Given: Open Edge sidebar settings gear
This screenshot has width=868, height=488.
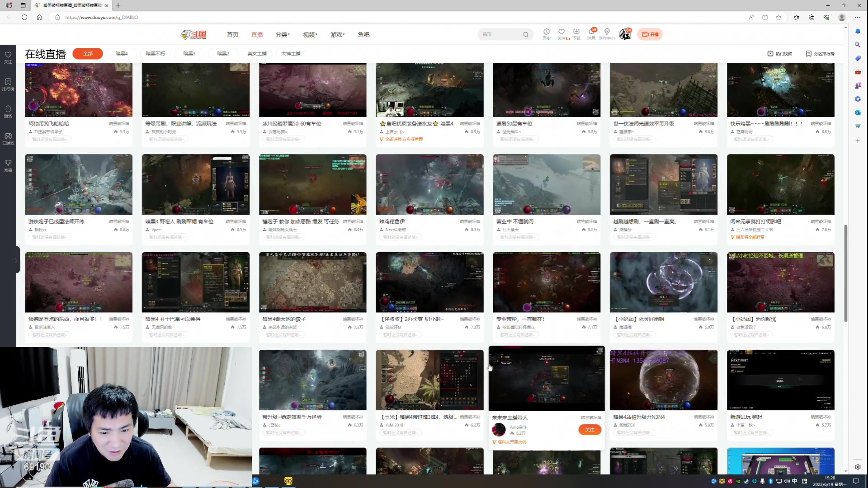Looking at the screenshot, I should point(858,467).
